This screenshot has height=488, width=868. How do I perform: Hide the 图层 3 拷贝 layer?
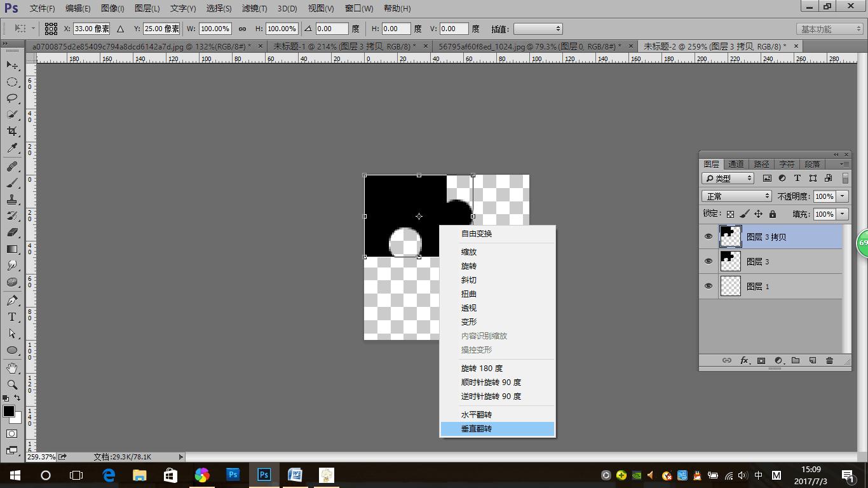[709, 236]
